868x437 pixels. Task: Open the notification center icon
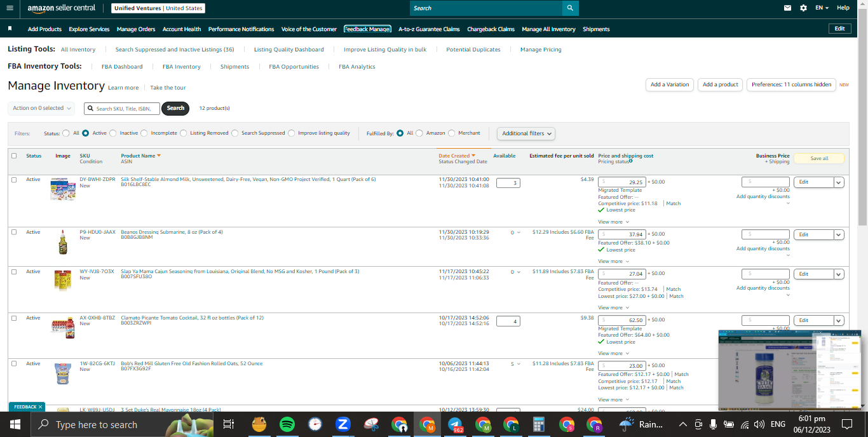[846, 424]
